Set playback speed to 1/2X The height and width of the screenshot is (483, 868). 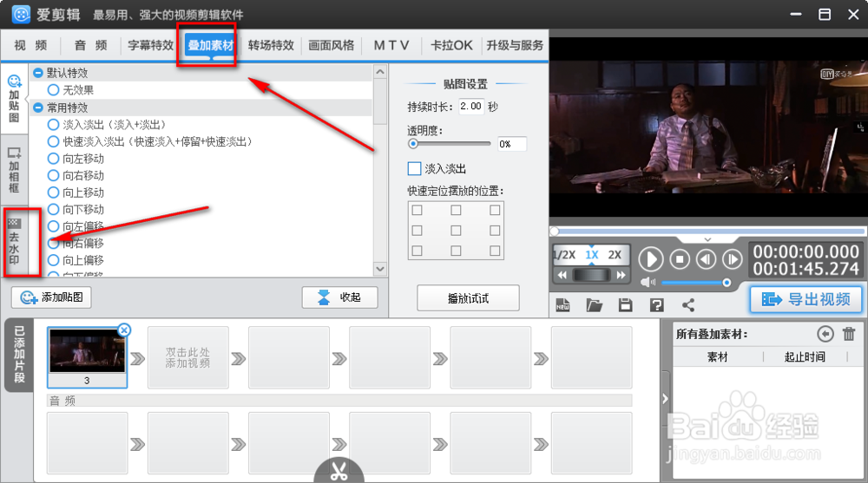pos(565,255)
